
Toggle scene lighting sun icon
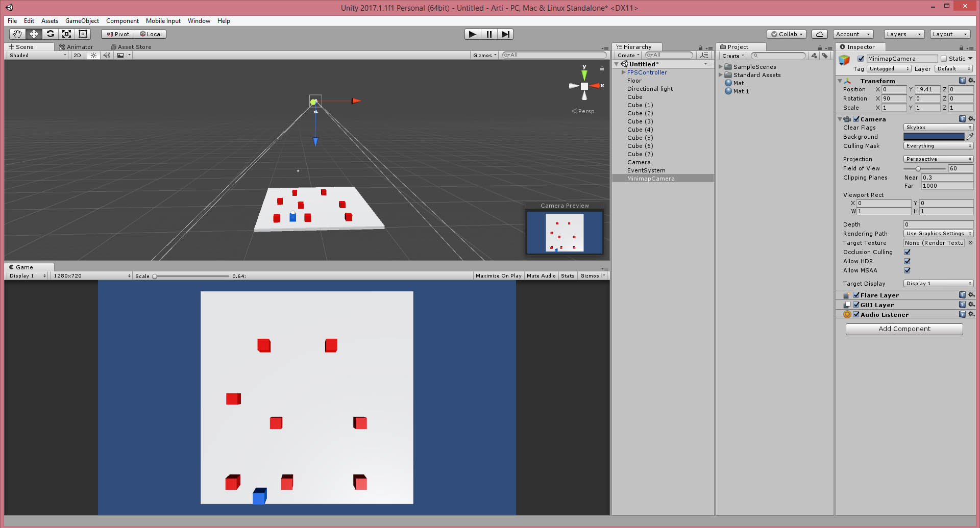93,55
